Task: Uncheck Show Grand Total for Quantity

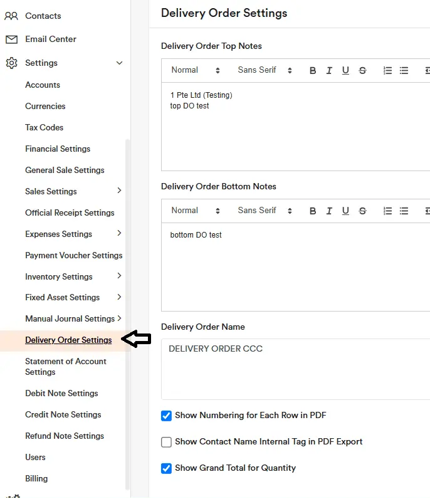Action: [x=166, y=468]
